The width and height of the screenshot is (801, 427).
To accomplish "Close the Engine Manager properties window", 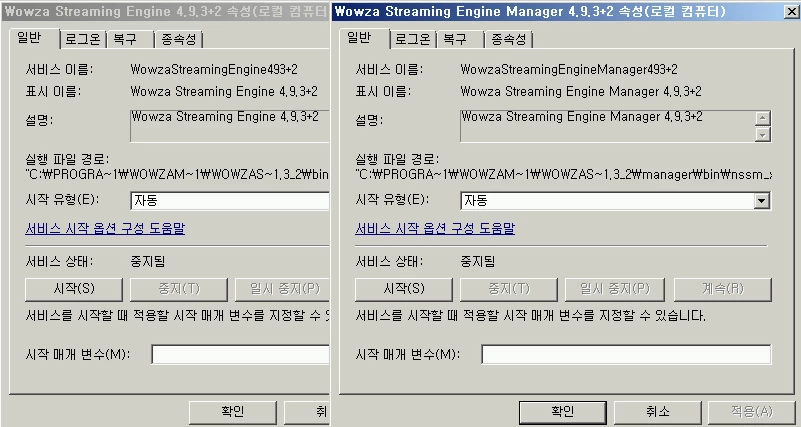I will pos(792,11).
